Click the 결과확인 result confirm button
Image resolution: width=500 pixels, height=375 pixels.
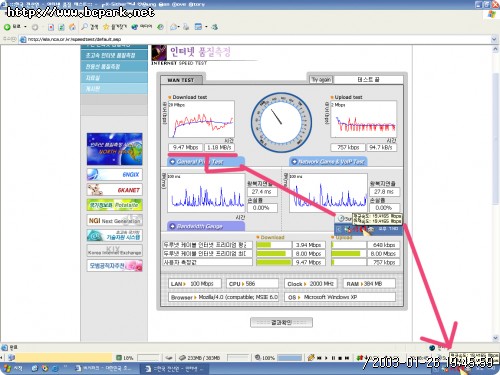[x=281, y=322]
